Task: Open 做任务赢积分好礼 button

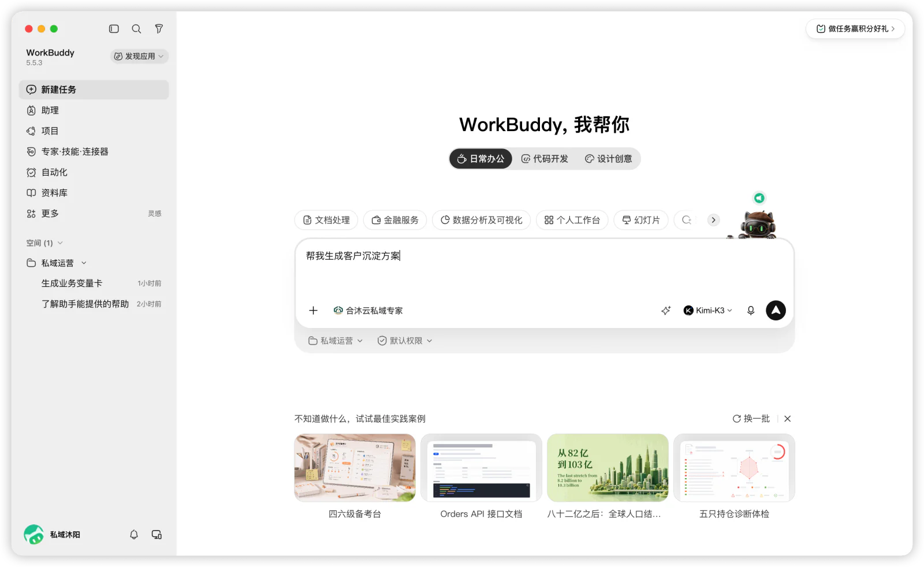Action: coord(855,29)
